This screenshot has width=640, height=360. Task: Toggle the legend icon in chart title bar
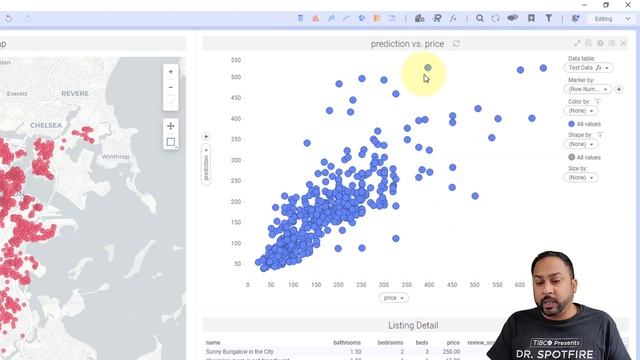pyautogui.click(x=611, y=43)
